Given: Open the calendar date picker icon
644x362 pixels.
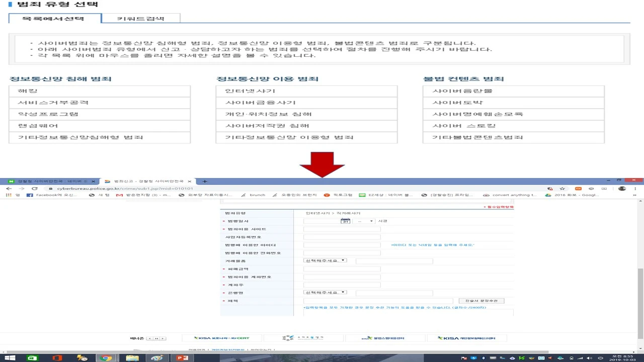Looking at the screenshot, I should click(x=345, y=221).
